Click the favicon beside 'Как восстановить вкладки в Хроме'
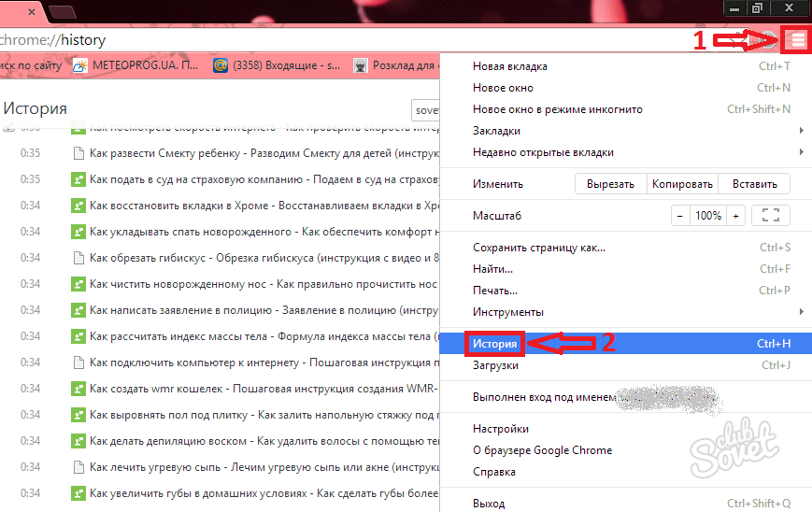 click(78, 205)
